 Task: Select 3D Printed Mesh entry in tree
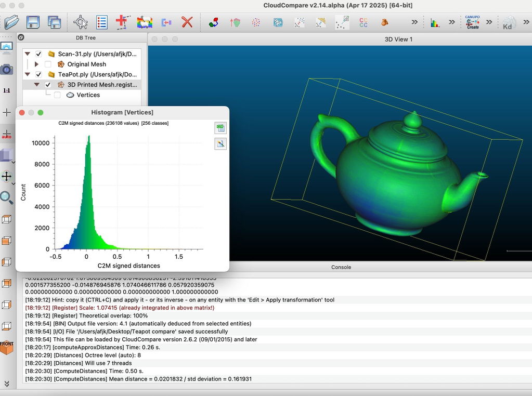[102, 84]
